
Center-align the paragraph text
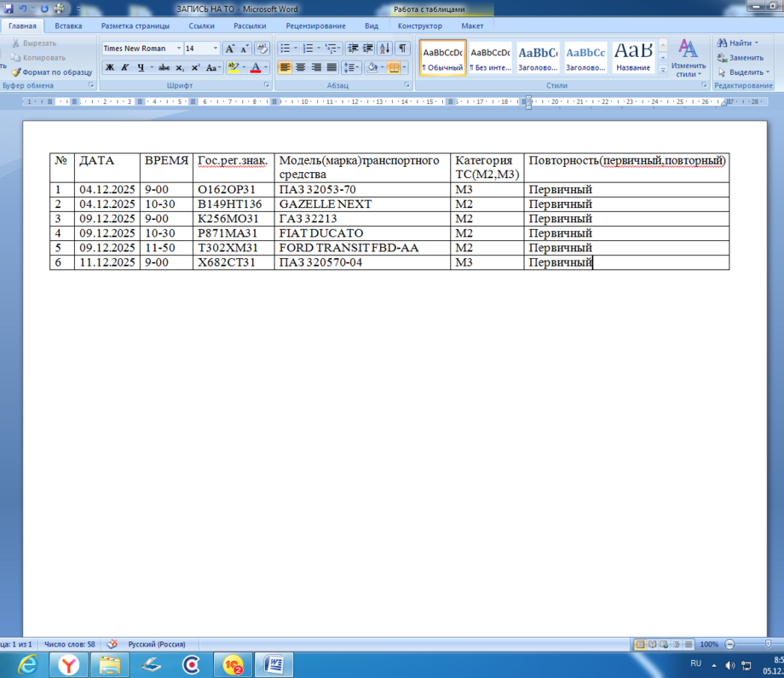pos(301,67)
